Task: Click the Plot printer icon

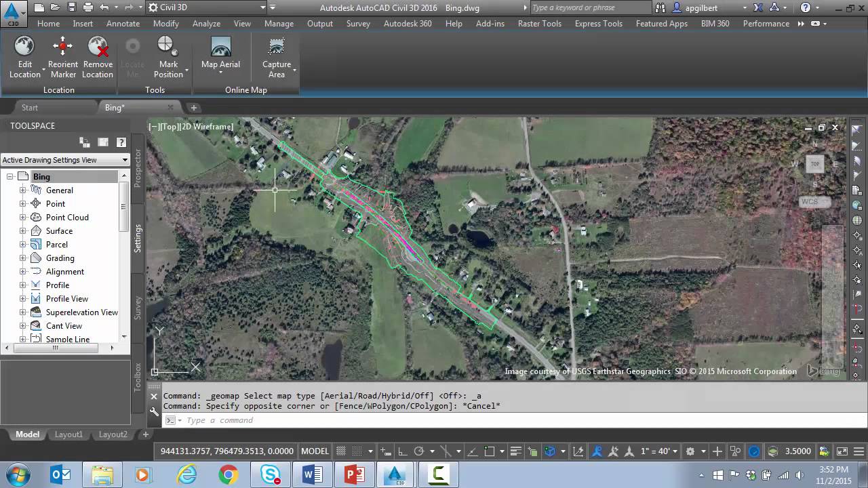Action: (x=88, y=7)
